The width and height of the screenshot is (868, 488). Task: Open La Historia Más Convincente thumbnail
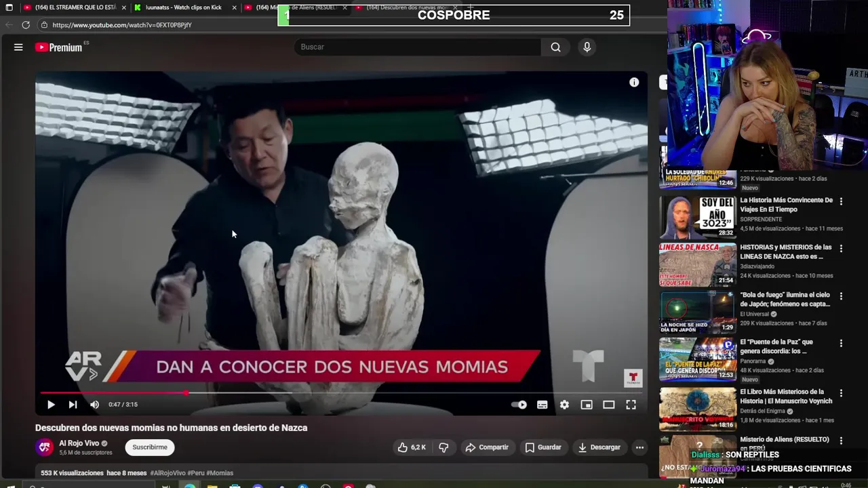(697, 217)
